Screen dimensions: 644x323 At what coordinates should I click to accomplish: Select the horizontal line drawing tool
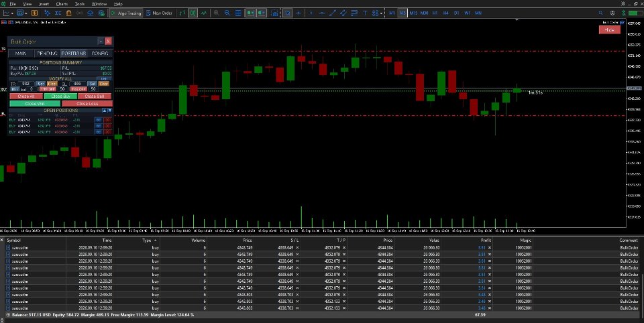(322, 13)
